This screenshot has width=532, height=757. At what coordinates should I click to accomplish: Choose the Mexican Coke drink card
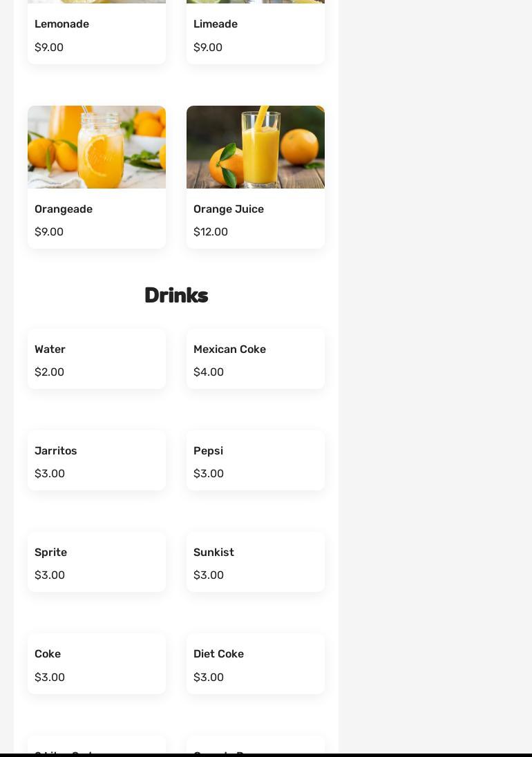point(256,358)
